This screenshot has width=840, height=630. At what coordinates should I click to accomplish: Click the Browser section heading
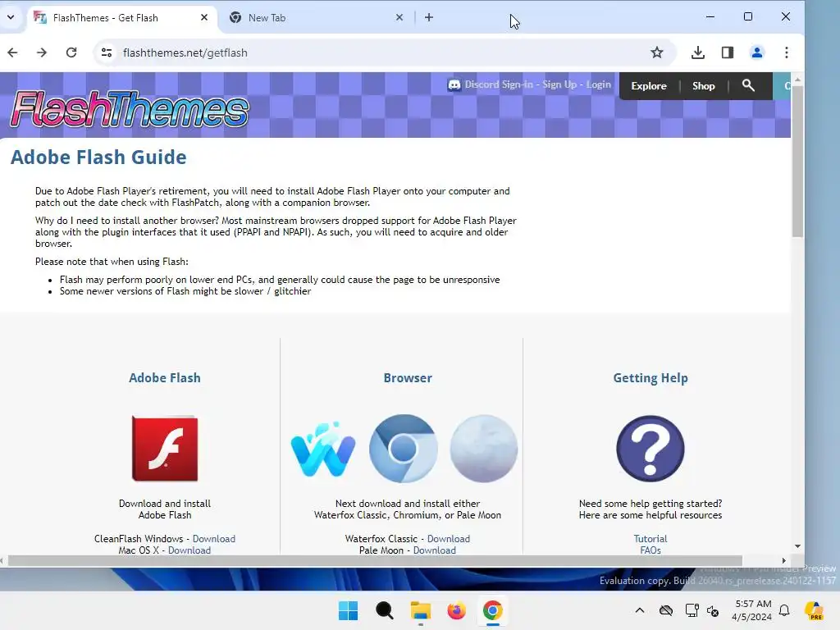pyautogui.click(x=408, y=377)
